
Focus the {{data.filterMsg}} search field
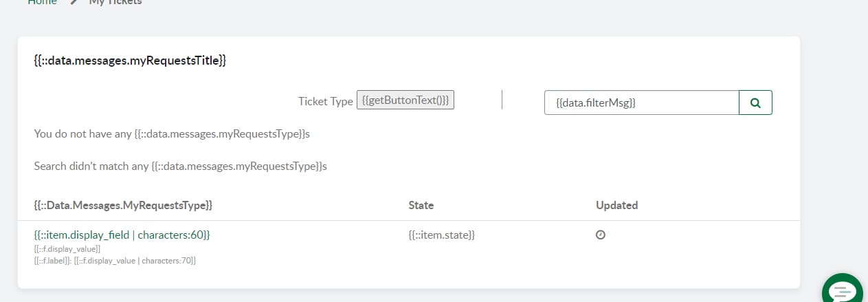click(641, 103)
